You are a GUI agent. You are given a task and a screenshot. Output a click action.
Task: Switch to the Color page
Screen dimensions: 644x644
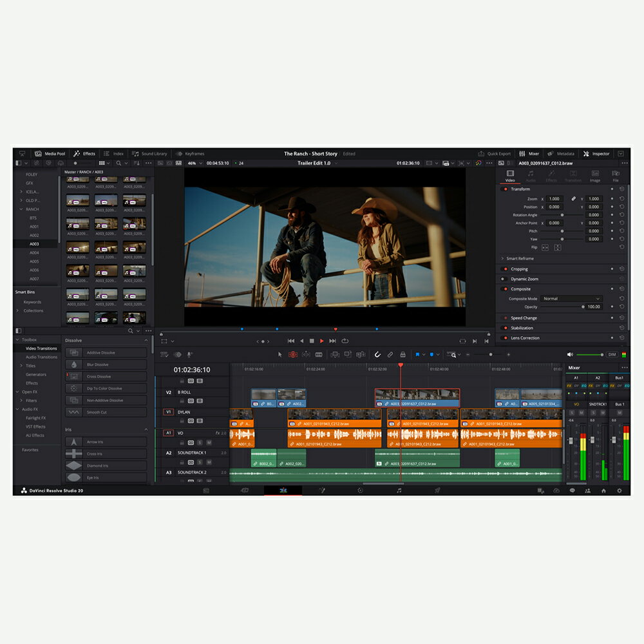[360, 491]
